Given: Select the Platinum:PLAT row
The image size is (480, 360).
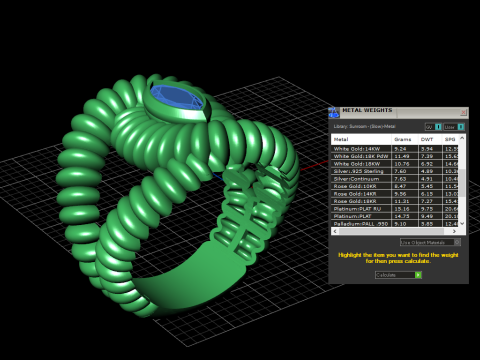Looking at the screenshot, I should (395, 216).
